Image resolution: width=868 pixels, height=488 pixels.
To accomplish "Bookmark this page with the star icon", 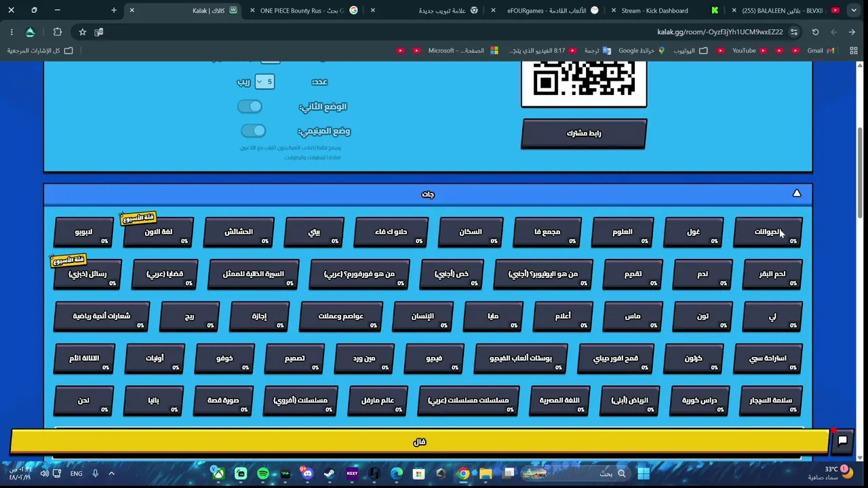I will point(82,32).
